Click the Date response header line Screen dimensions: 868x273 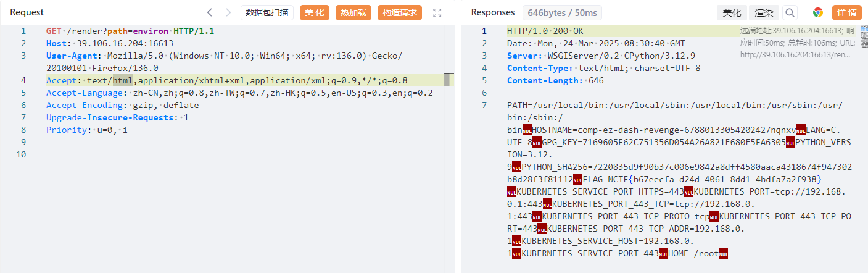point(596,43)
